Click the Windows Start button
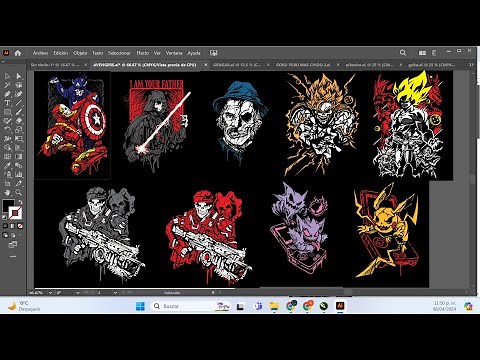Image resolution: width=480 pixels, height=360 pixels. (140, 306)
